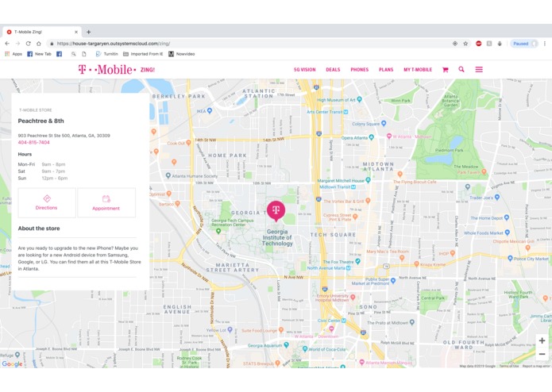The width and height of the screenshot is (552, 392).
Task: Call store number 404-815-7404
Action: (x=34, y=142)
